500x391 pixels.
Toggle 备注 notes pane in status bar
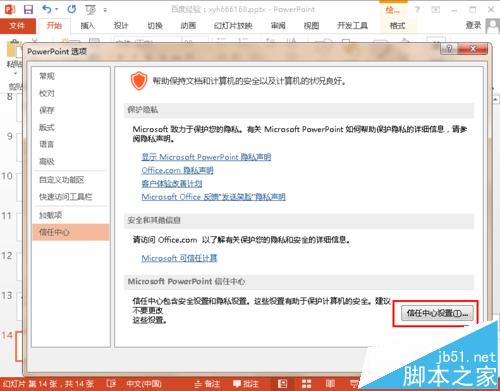pyautogui.click(x=207, y=384)
